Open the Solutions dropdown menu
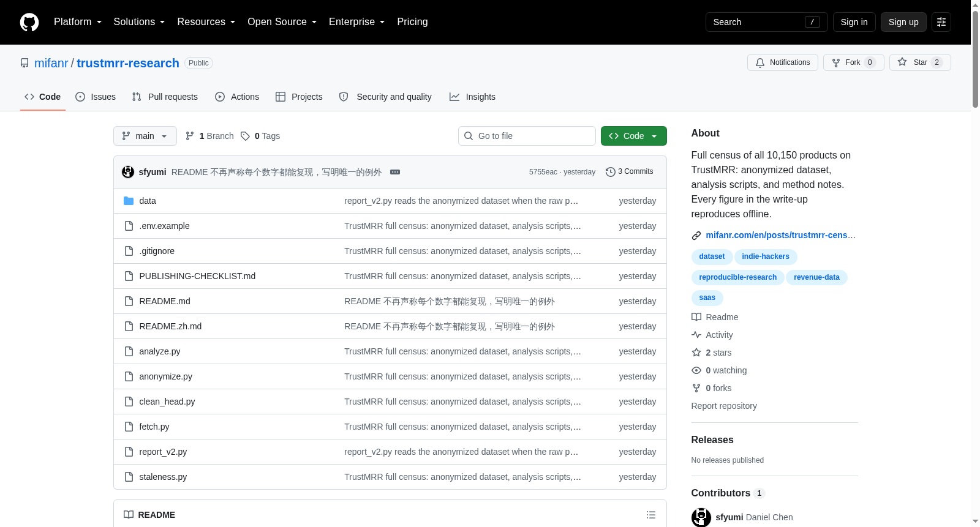 tap(139, 22)
